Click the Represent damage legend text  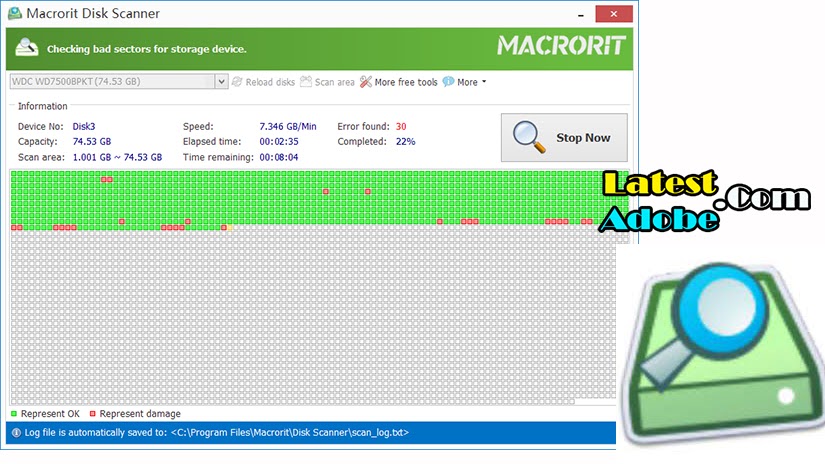click(x=140, y=414)
